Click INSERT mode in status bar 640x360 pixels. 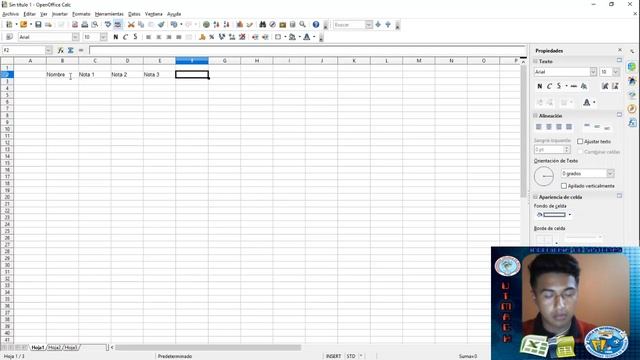[x=333, y=356]
